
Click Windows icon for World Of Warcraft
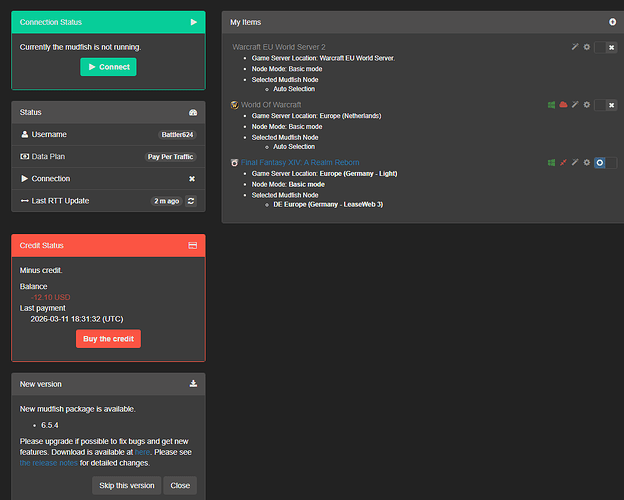click(551, 105)
